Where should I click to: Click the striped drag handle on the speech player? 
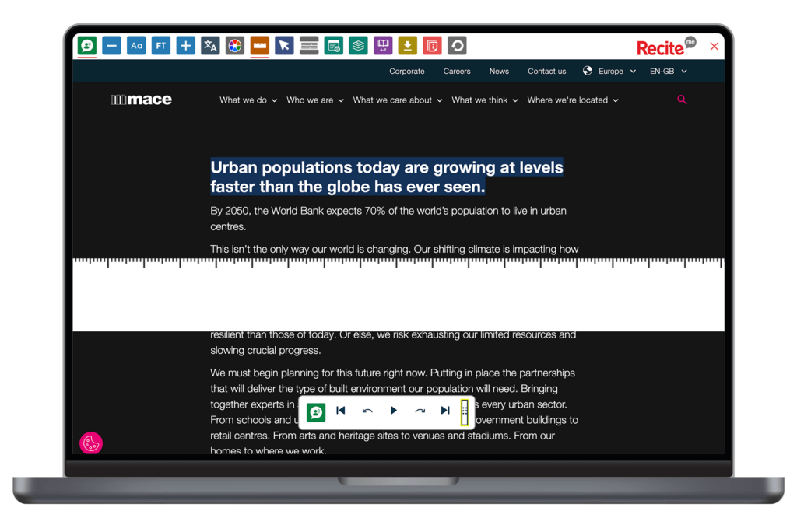pyautogui.click(x=465, y=411)
